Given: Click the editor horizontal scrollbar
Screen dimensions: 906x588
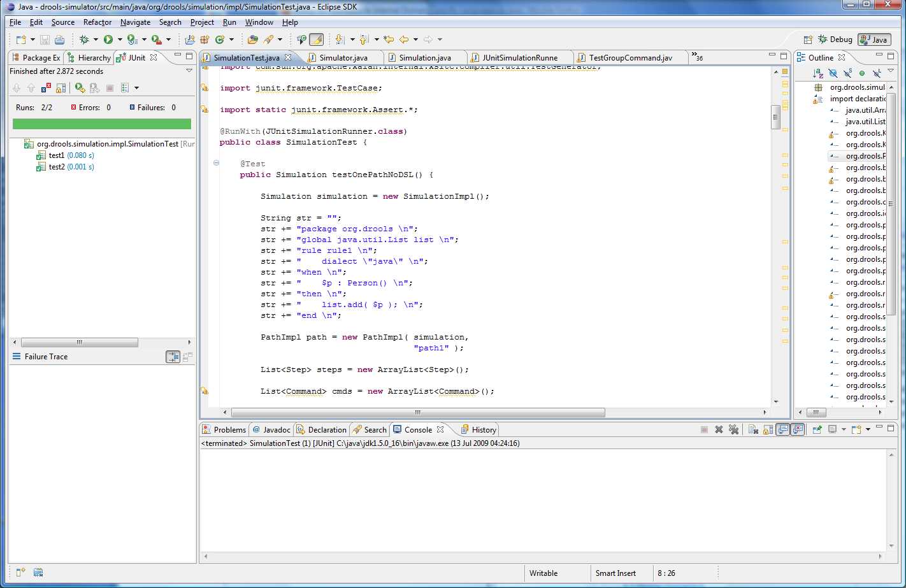Looking at the screenshot, I should [417, 412].
